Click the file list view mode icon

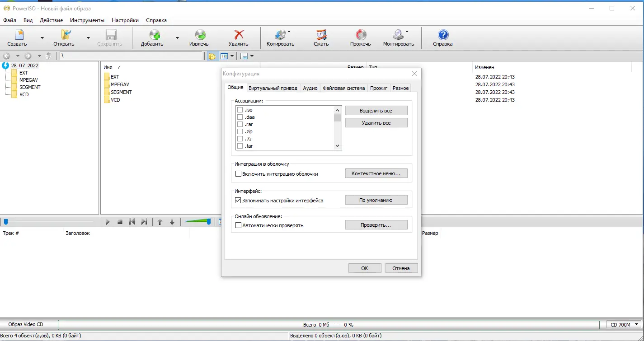(224, 56)
